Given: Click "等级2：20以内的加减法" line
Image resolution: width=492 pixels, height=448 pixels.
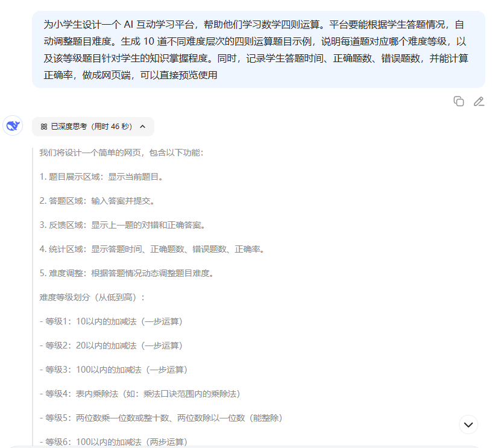Looking at the screenshot, I should coord(111,345).
